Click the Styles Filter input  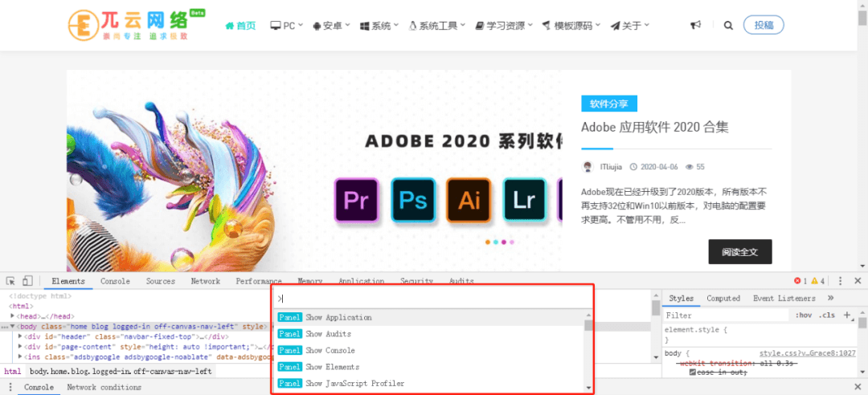727,316
